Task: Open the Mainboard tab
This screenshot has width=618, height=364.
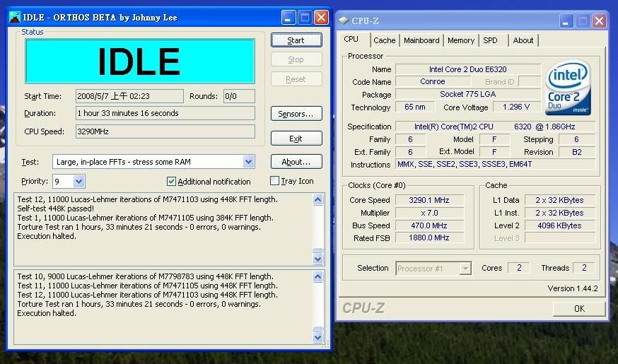Action: 421,40
